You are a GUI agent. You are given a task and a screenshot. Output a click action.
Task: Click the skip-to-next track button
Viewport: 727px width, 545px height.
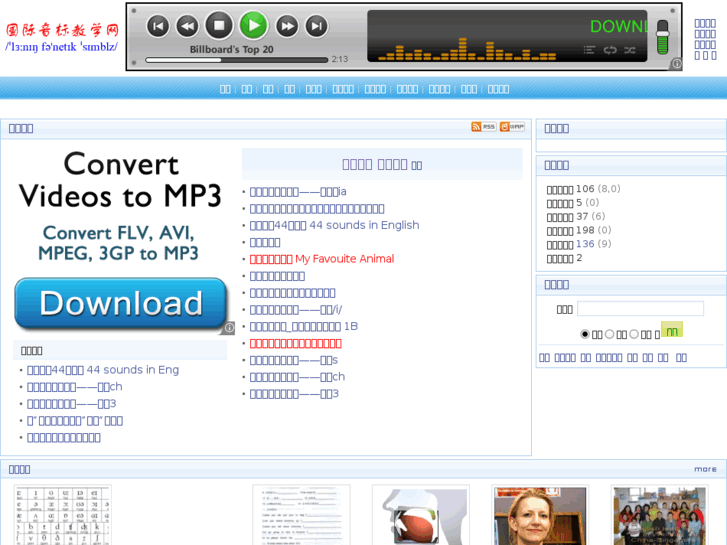click(317, 26)
